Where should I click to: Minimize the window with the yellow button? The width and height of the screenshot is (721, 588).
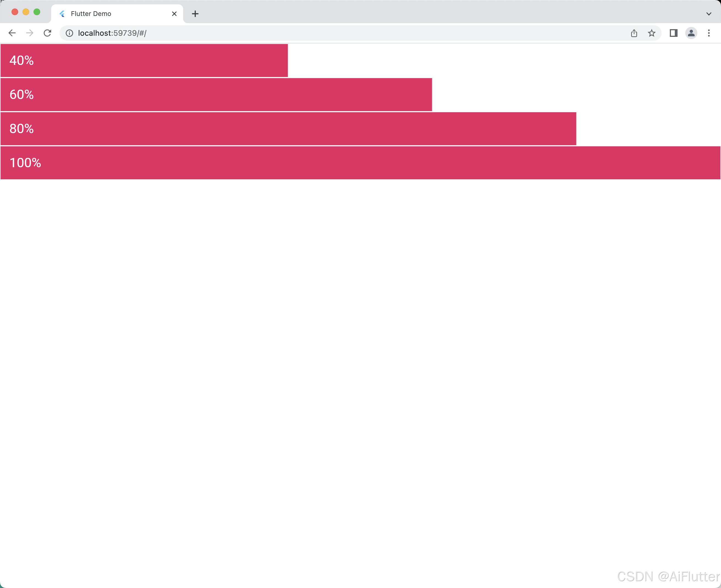coord(26,12)
